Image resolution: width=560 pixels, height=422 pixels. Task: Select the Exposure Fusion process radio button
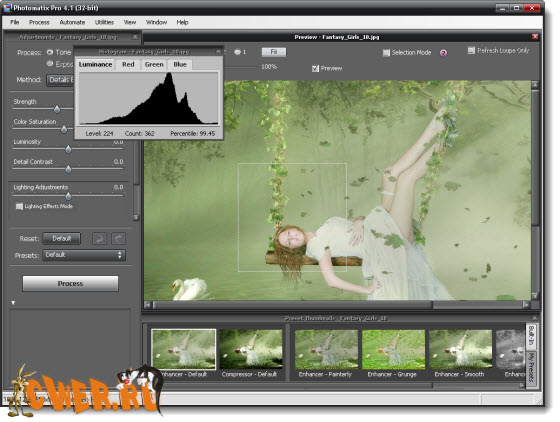tap(50, 64)
